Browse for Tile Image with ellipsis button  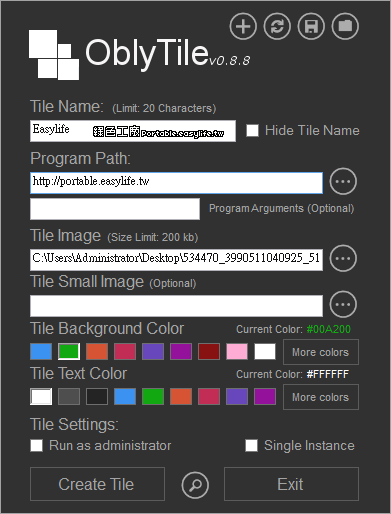click(343, 258)
